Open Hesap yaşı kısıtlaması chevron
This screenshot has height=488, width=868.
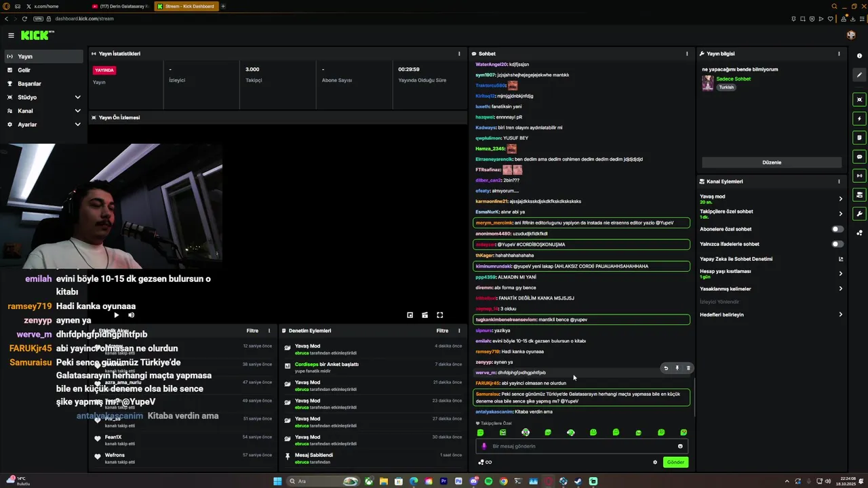point(840,274)
